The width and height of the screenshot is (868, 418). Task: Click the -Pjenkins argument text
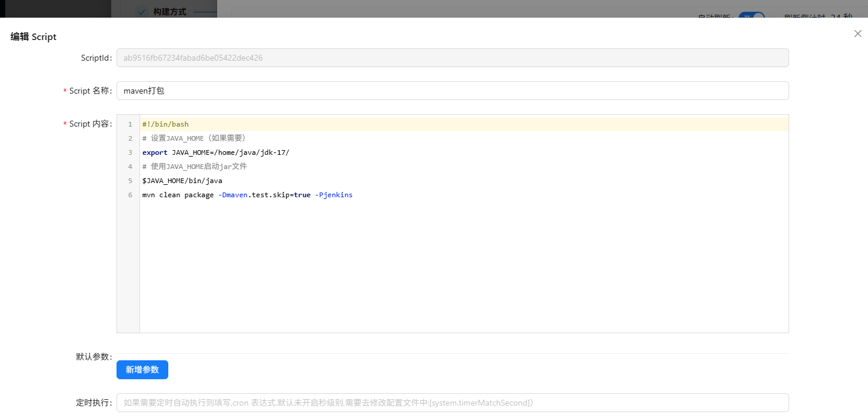(x=334, y=195)
